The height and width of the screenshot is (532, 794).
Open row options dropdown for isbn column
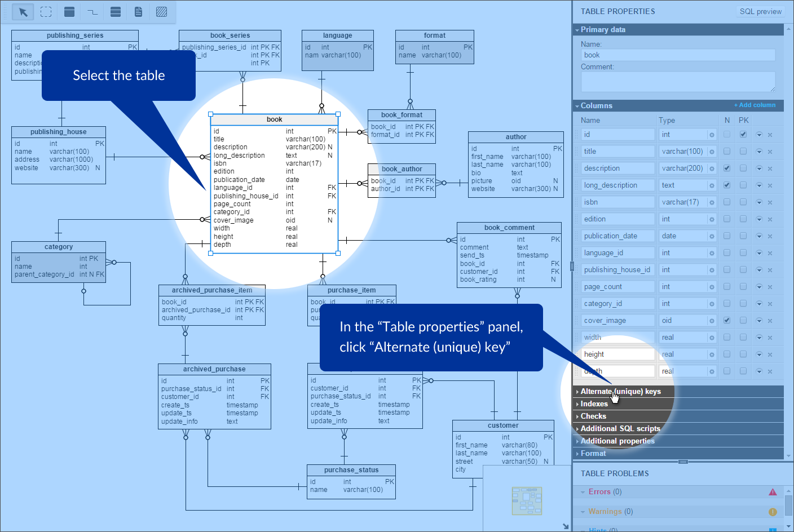pyautogui.click(x=759, y=202)
